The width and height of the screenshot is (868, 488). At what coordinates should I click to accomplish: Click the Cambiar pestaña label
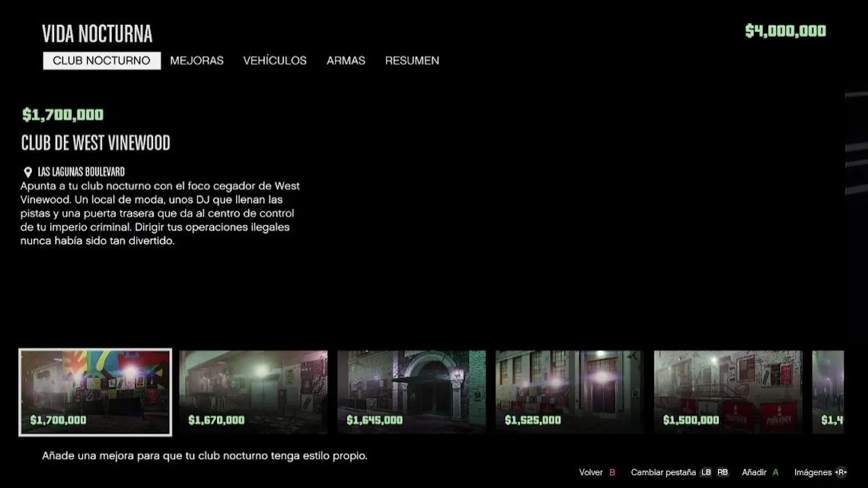coord(663,472)
